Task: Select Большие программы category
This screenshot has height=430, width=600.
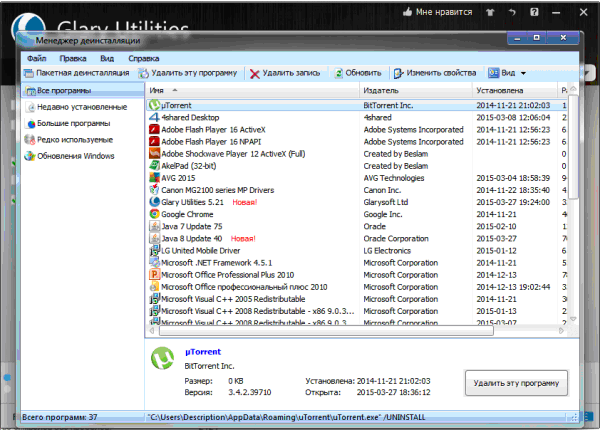Action: tap(74, 123)
